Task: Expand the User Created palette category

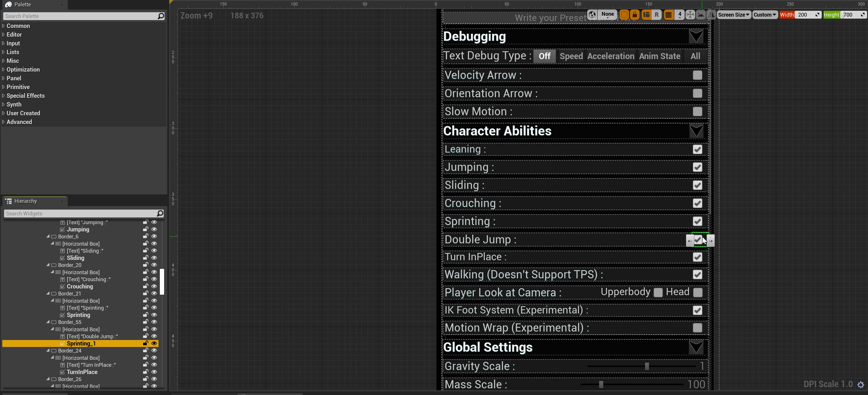Action: point(3,113)
